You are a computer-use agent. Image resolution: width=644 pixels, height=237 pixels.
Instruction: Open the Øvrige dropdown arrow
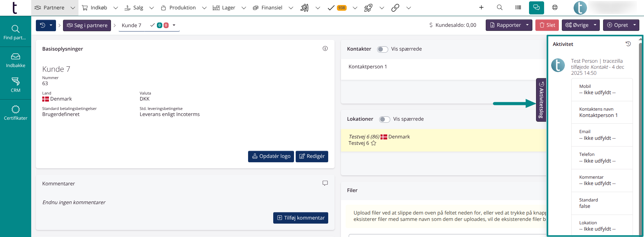tap(595, 25)
